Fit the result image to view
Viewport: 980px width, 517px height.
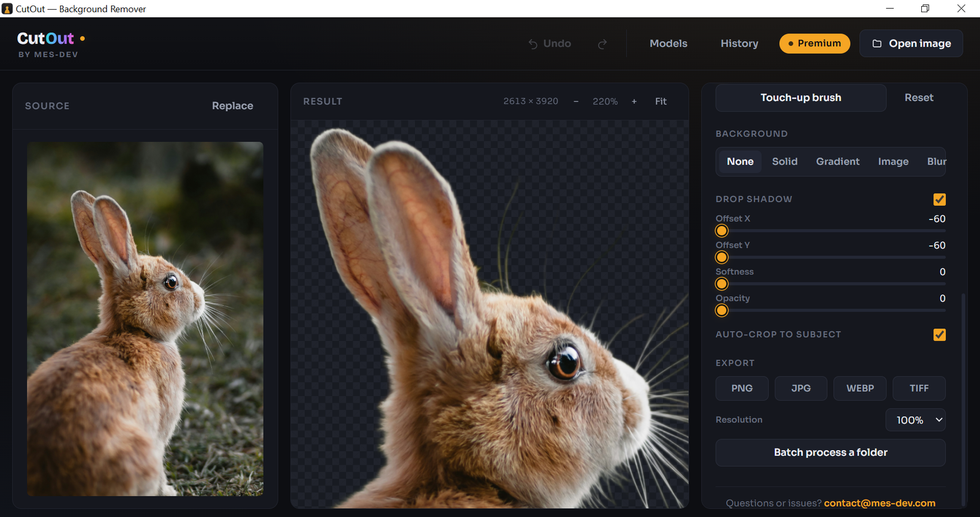[660, 102]
